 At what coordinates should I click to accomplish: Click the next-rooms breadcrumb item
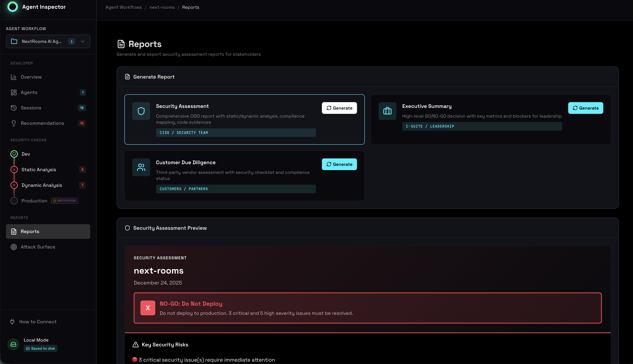click(162, 7)
